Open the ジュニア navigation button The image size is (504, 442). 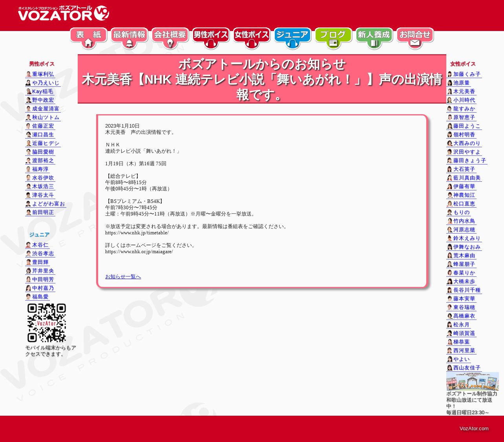point(293,38)
